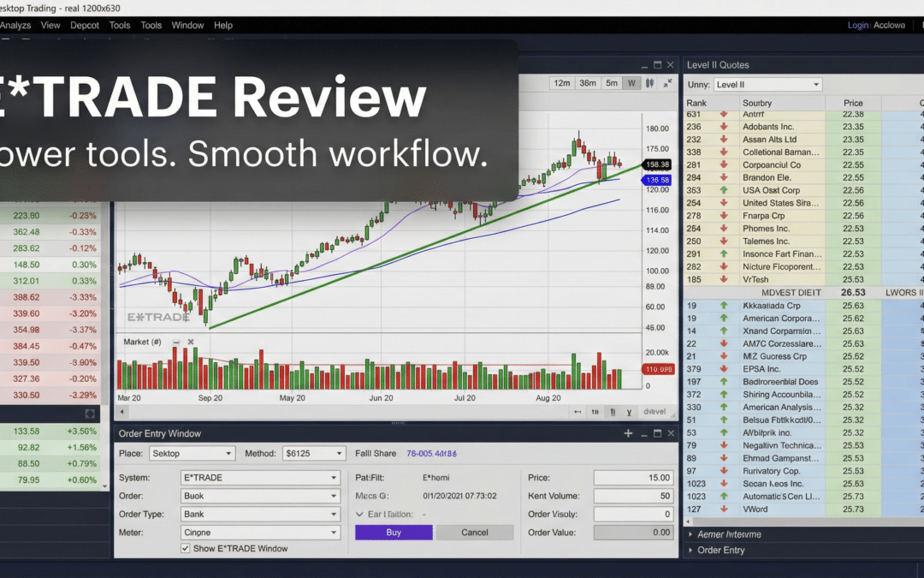Click the down arrow beside VrTesh
The image size is (924, 578).
click(x=724, y=279)
